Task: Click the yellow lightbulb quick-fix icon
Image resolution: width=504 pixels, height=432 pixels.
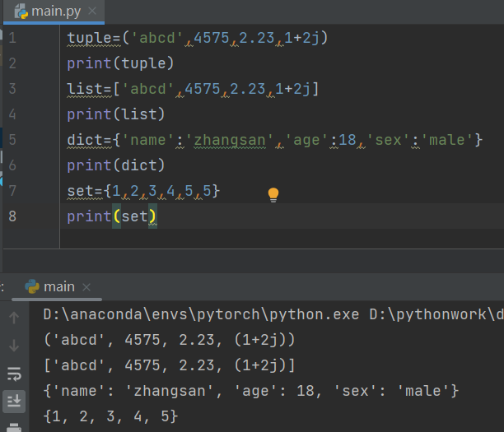Action: (273, 195)
